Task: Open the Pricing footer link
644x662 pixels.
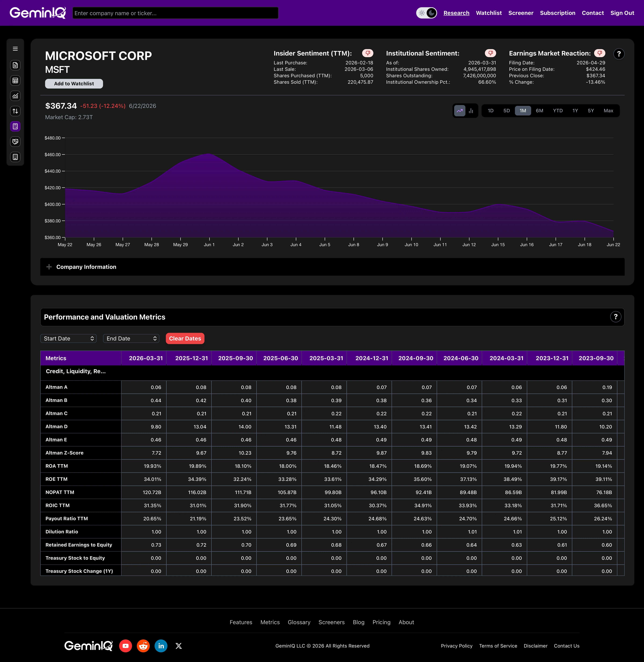Action: tap(382, 622)
